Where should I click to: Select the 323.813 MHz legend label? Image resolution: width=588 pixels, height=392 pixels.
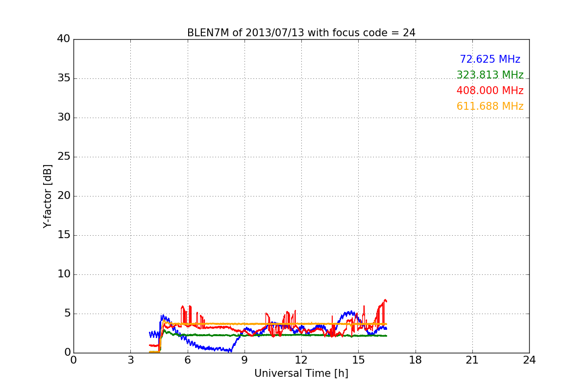[x=490, y=75]
